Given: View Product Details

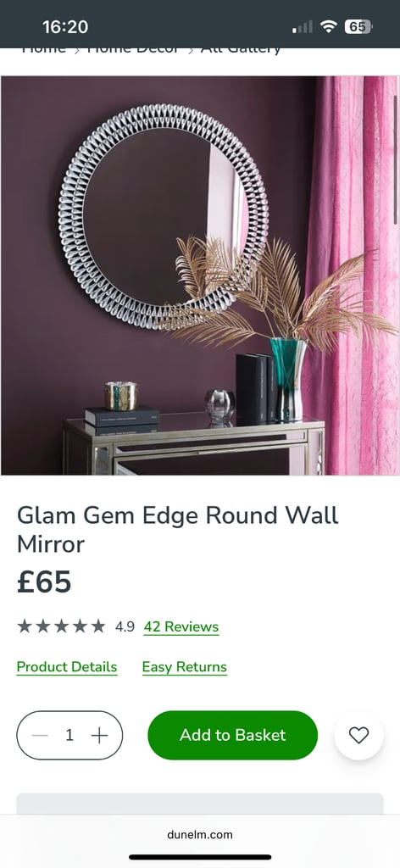Looking at the screenshot, I should (x=67, y=667).
